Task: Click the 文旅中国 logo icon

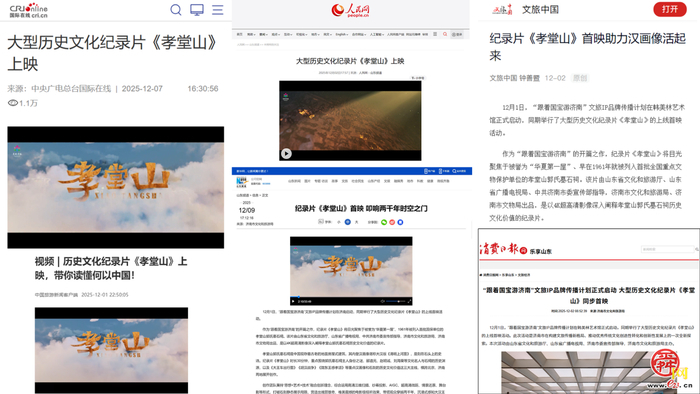Action: tap(502, 9)
